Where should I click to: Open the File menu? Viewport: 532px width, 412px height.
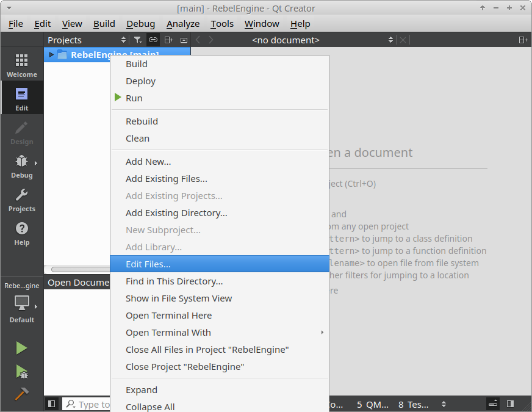click(x=16, y=24)
